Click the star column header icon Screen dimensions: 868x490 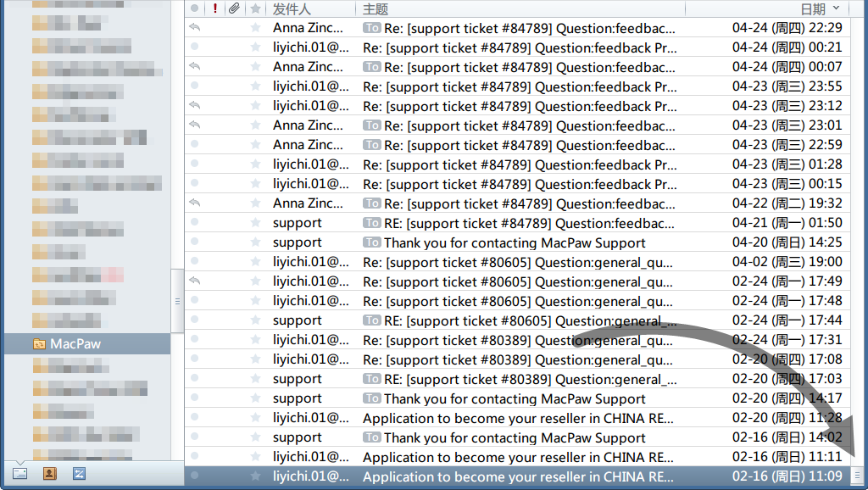tap(255, 8)
